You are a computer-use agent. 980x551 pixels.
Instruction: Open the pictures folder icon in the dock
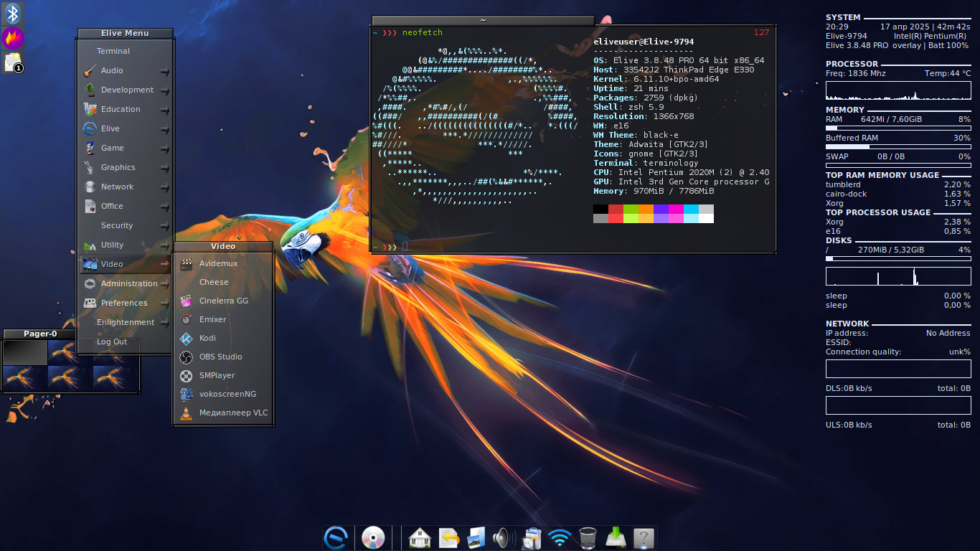tap(476, 538)
